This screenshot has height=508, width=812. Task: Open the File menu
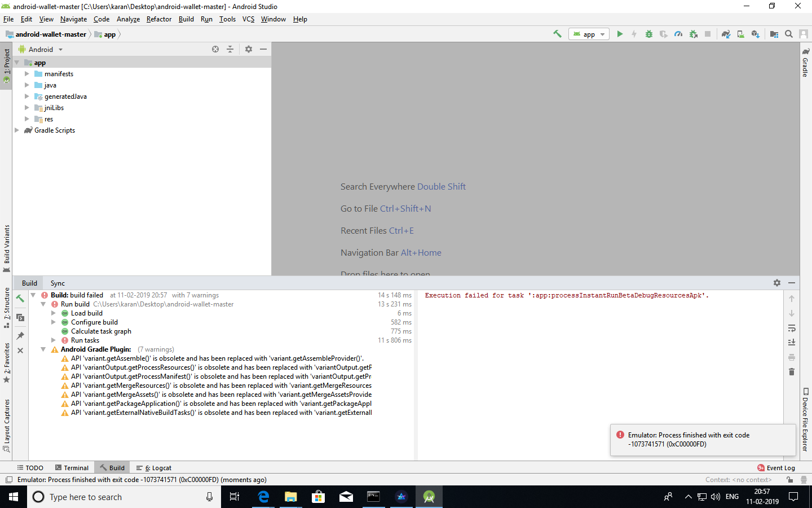[8, 19]
